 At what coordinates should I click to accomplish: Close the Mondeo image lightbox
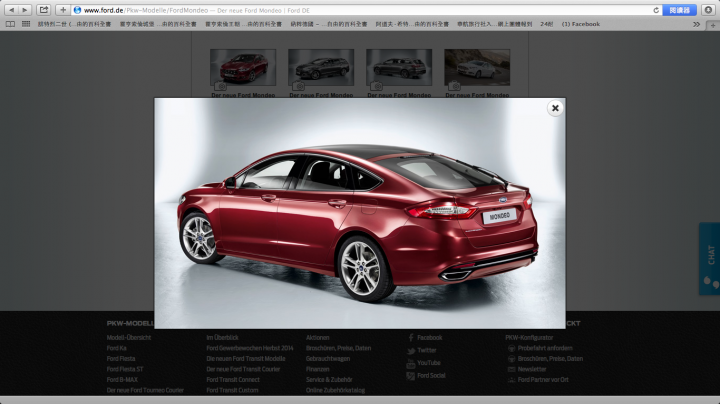(x=555, y=108)
